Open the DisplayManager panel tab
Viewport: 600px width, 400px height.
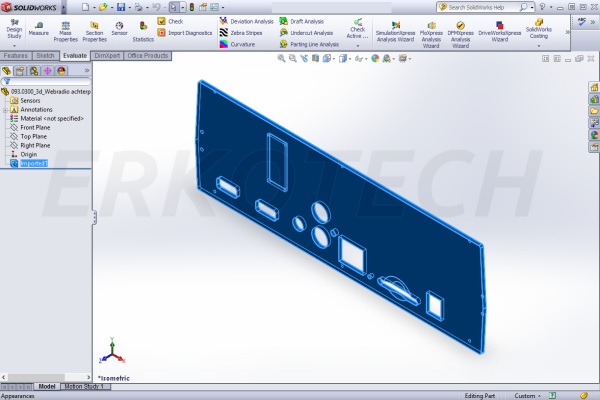click(x=63, y=71)
